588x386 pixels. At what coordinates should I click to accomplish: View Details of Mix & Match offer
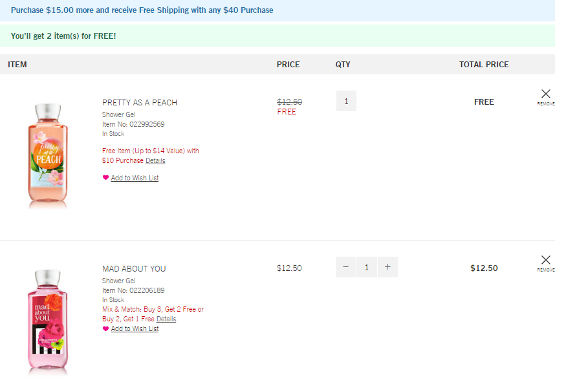[166, 319]
